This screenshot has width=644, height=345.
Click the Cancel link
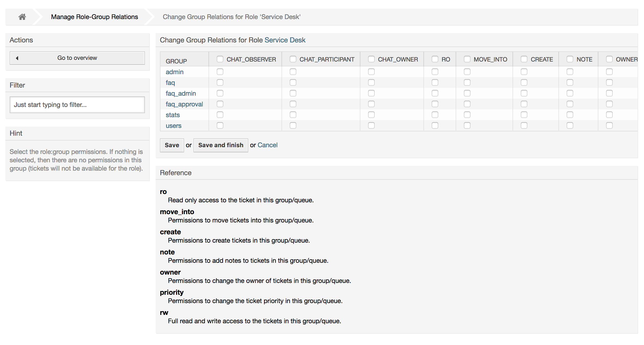(268, 145)
